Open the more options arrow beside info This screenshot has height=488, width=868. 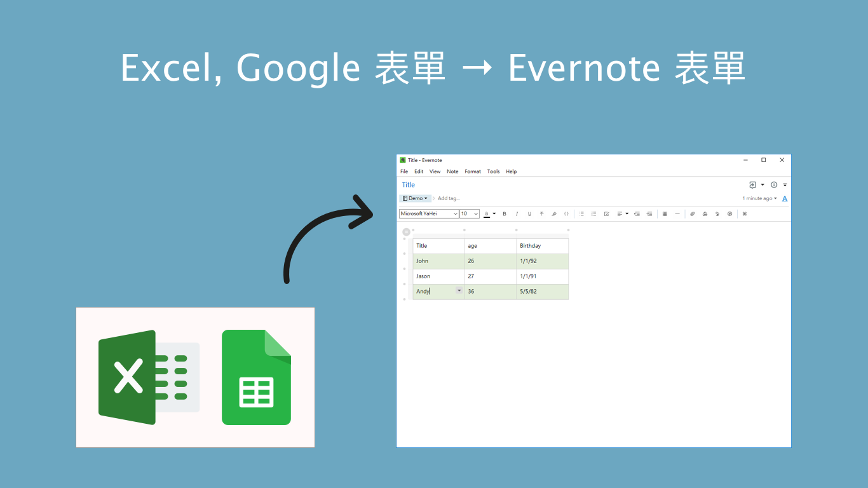[785, 185]
